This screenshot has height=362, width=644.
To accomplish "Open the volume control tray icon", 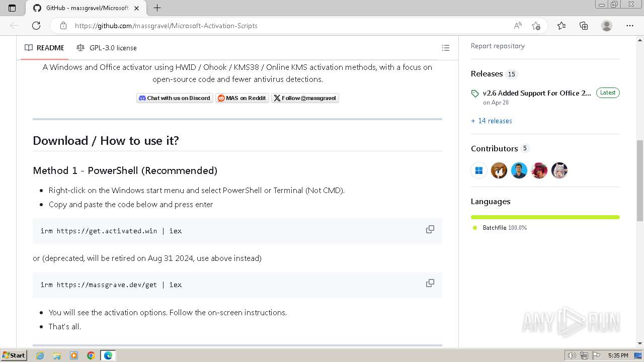I will [572, 355].
